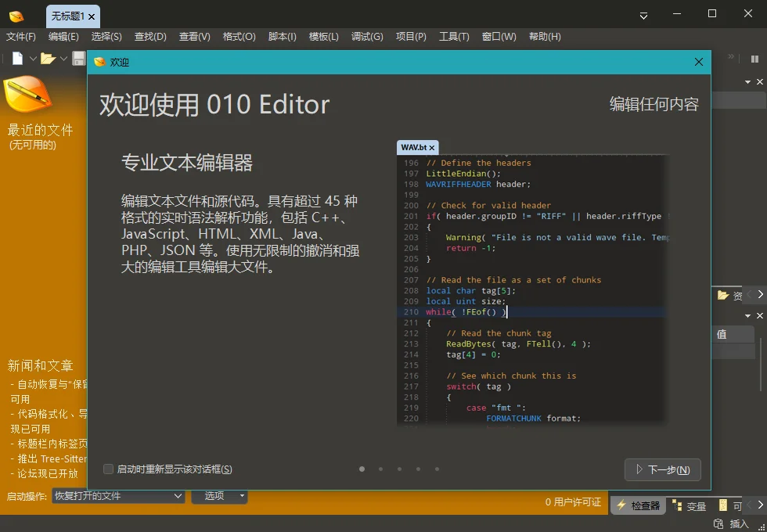767x532 pixels.
Task: Open the 帮助(H) menu
Action: (545, 37)
